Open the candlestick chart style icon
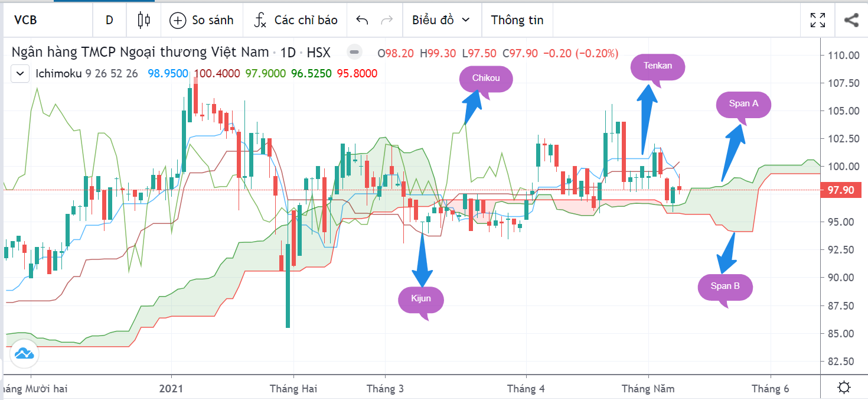The height and width of the screenshot is (400, 868). click(143, 20)
